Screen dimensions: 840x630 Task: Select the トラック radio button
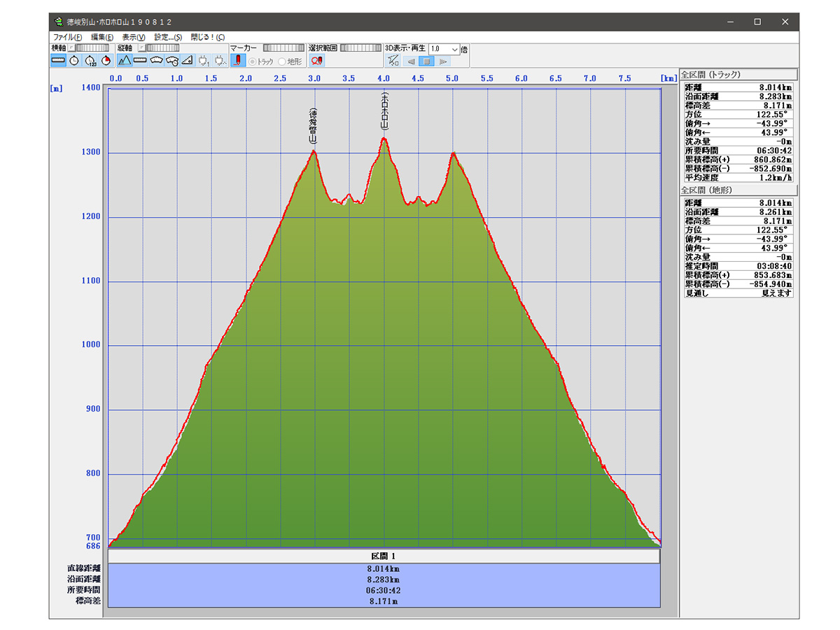coord(253,62)
